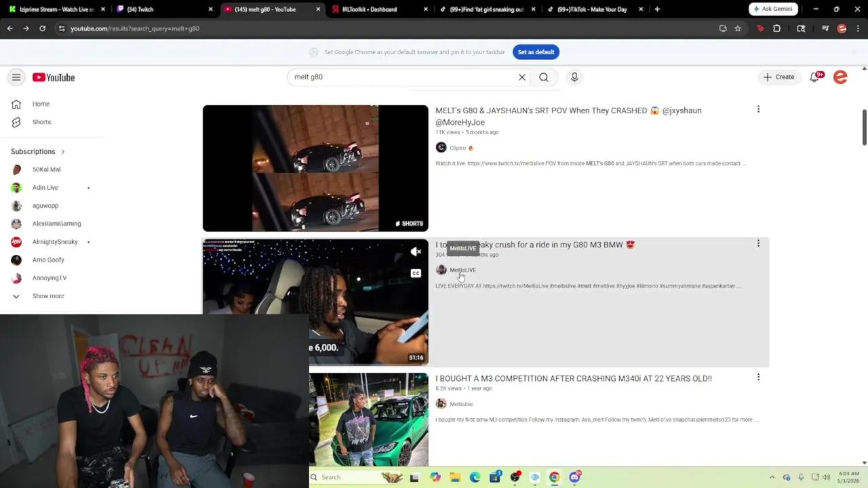The width and height of the screenshot is (868, 488).
Task: Open the Shorts icon in the sidebar
Action: (16, 122)
